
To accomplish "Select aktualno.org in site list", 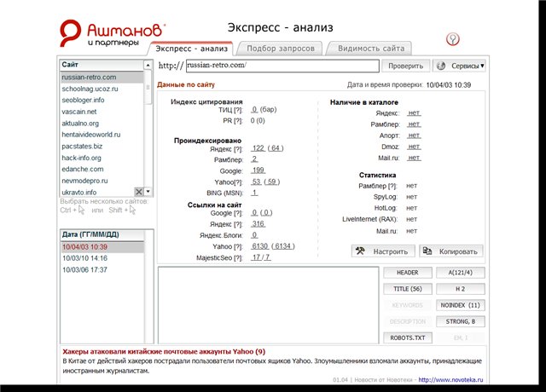I will coord(102,123).
